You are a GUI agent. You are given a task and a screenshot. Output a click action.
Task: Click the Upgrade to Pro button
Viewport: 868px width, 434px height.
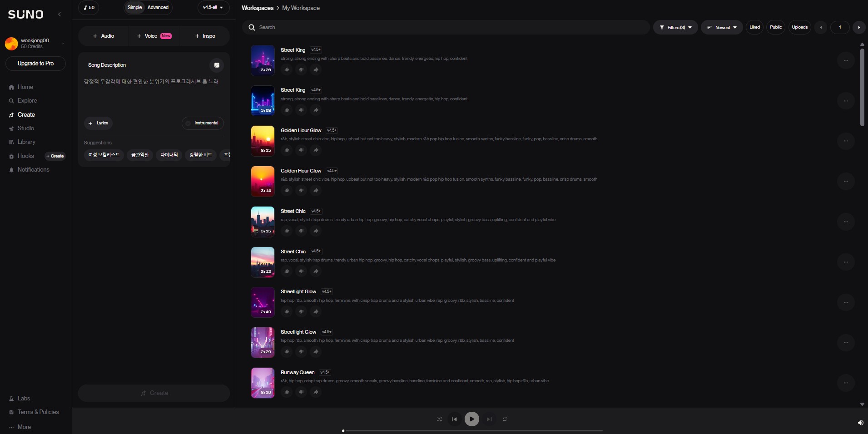35,64
